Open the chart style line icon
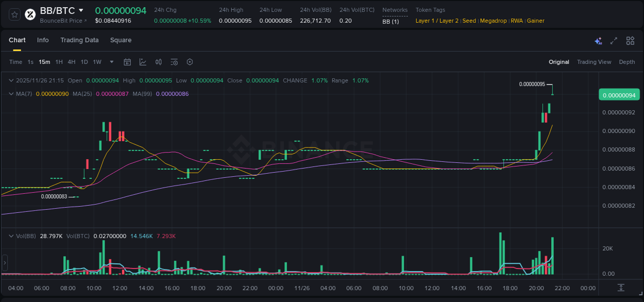 (x=143, y=62)
